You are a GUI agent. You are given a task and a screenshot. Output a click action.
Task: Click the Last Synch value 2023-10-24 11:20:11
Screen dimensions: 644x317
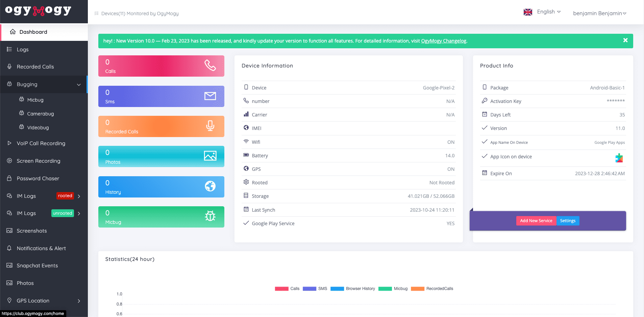coord(432,210)
